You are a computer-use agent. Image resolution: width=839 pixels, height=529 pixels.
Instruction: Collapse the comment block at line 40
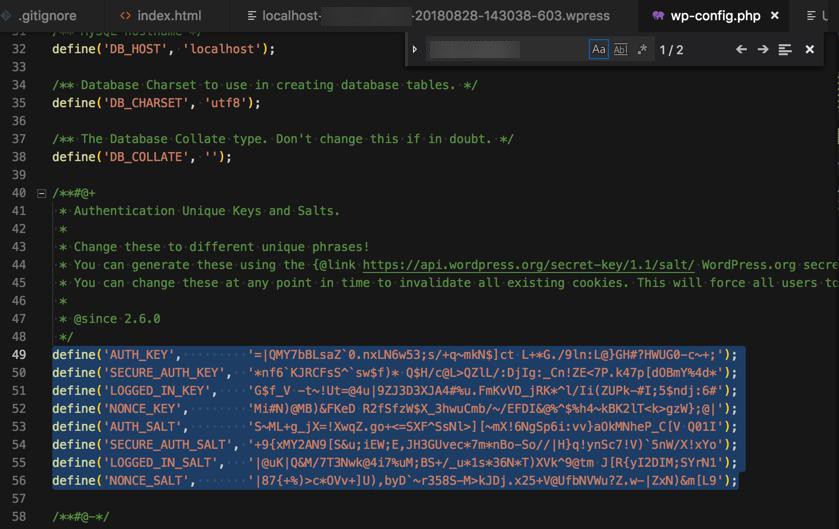pyautogui.click(x=41, y=193)
